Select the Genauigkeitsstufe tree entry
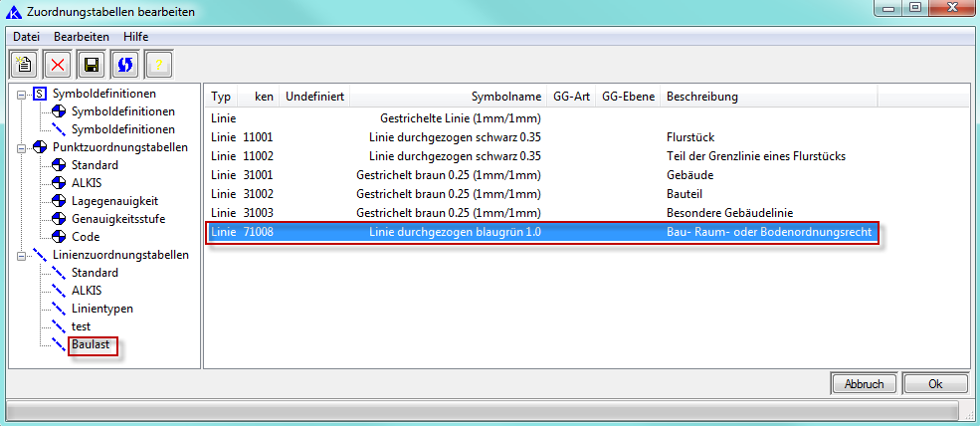 [x=117, y=218]
